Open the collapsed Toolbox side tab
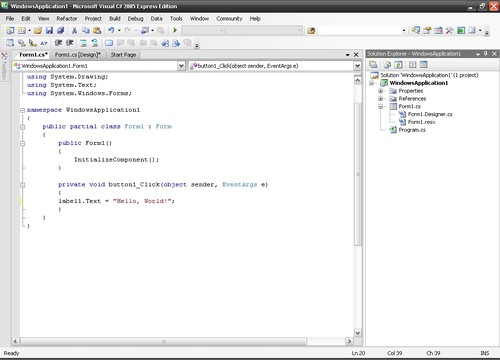 pyautogui.click(x=4, y=66)
